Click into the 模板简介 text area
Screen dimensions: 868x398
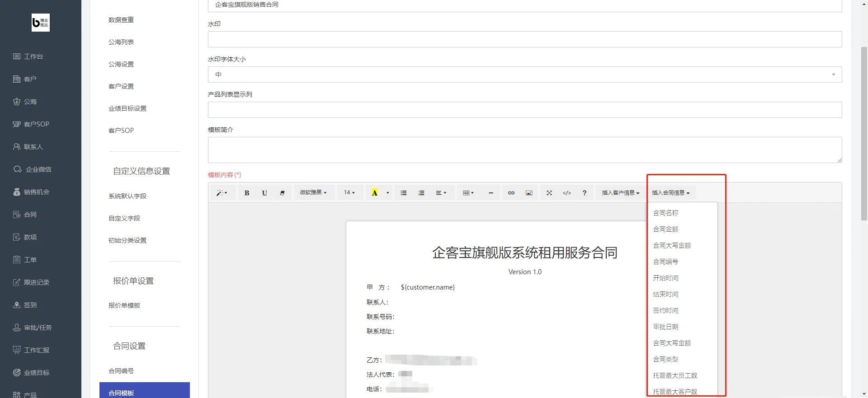click(x=525, y=150)
